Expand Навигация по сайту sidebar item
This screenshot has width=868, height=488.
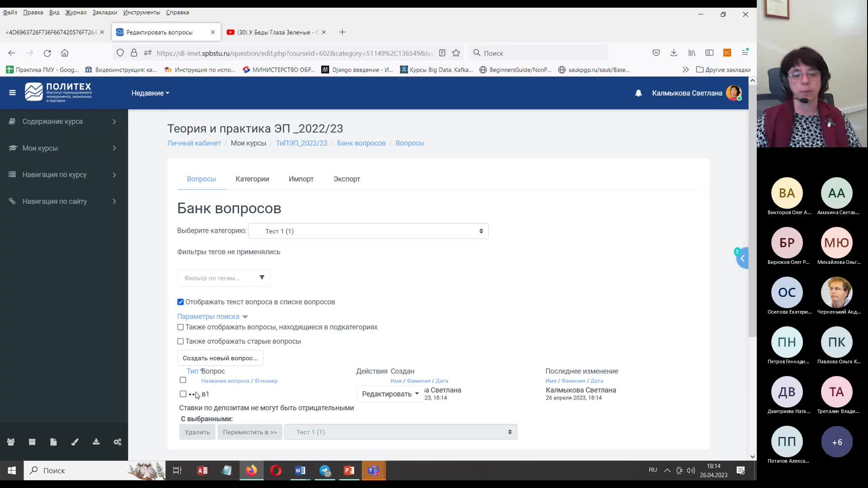click(x=64, y=201)
